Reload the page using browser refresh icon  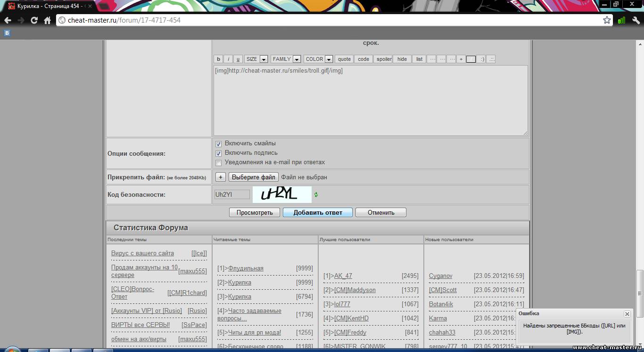click(x=34, y=20)
